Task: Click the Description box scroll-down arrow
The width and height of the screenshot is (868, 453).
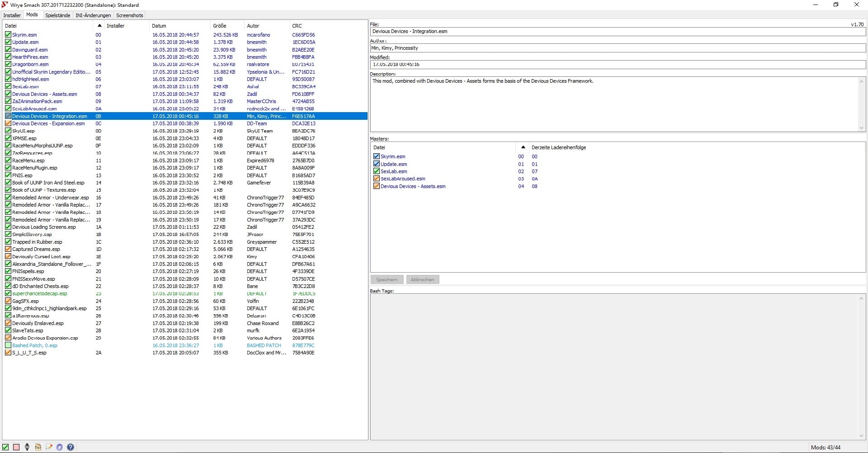Action: (861, 128)
